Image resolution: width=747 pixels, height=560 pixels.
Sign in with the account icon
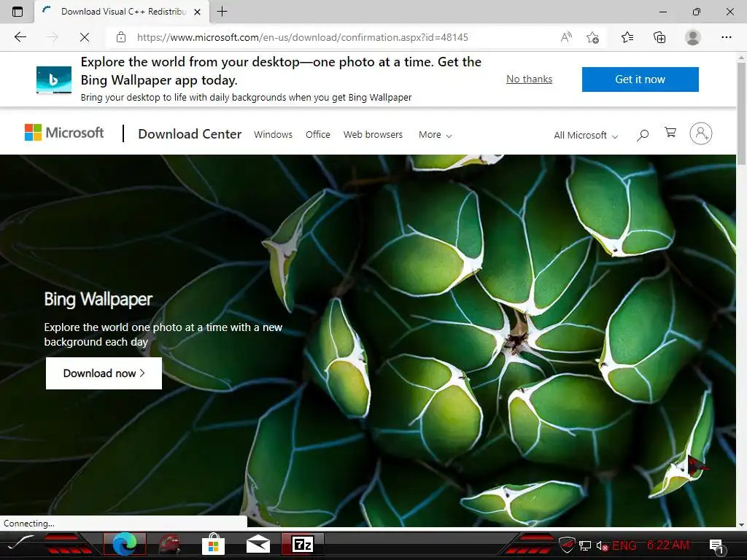tap(701, 133)
